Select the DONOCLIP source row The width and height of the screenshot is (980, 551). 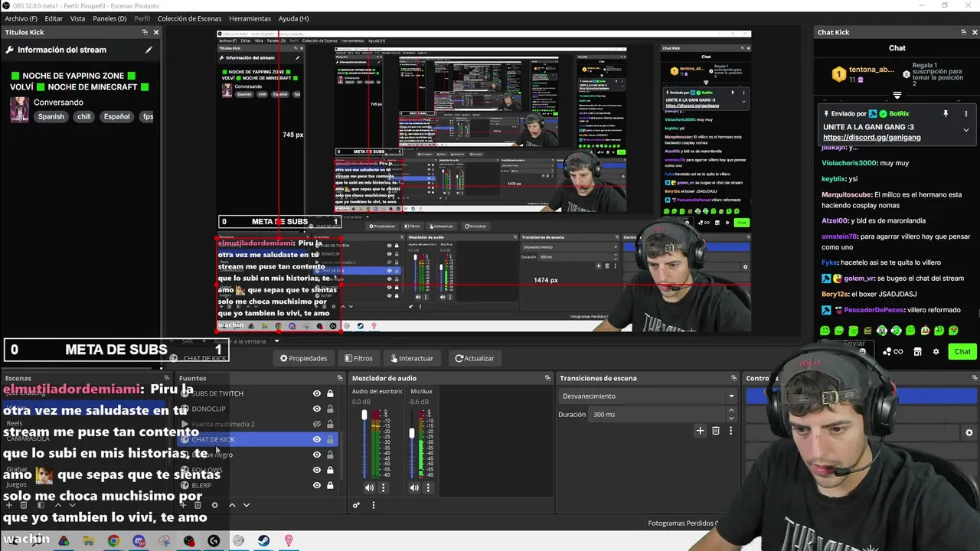coord(256,409)
